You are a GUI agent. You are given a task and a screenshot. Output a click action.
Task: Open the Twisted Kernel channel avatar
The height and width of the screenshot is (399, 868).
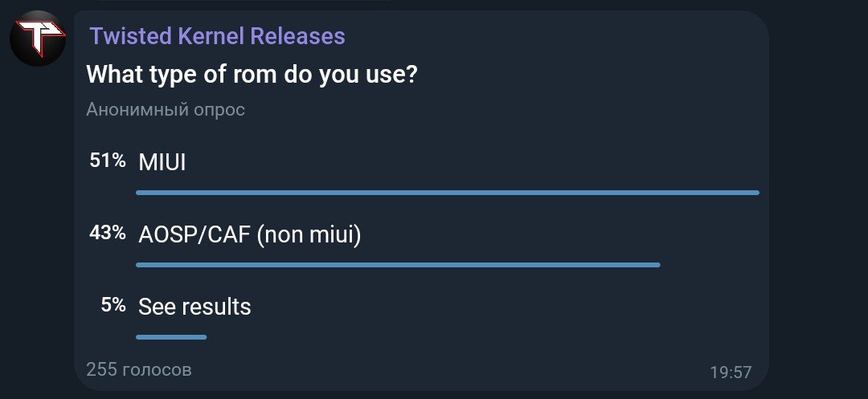(x=38, y=39)
